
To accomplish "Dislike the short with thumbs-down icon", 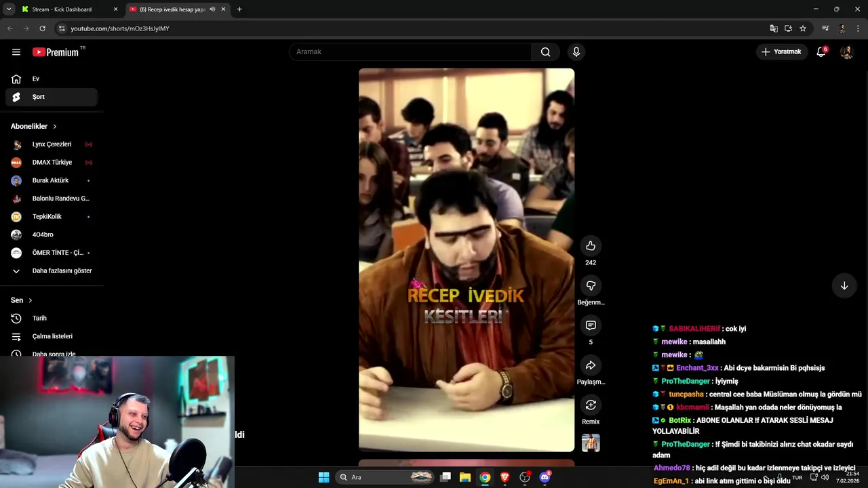I will coord(591,285).
